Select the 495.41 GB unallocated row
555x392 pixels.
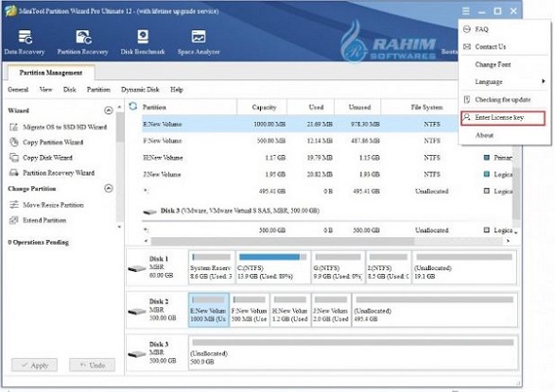327,191
